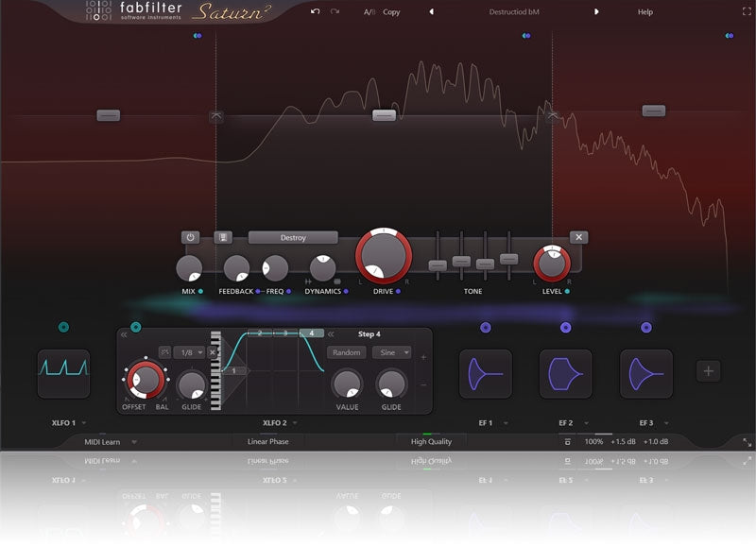756x546 pixels.
Task: Click the band LEVEL knob
Action: (x=552, y=264)
